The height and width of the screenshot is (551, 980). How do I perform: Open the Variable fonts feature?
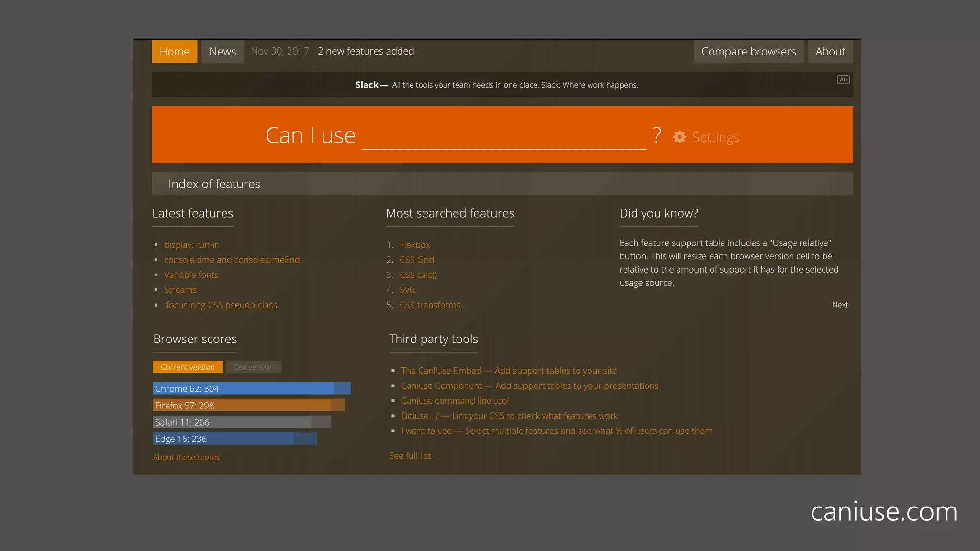191,275
